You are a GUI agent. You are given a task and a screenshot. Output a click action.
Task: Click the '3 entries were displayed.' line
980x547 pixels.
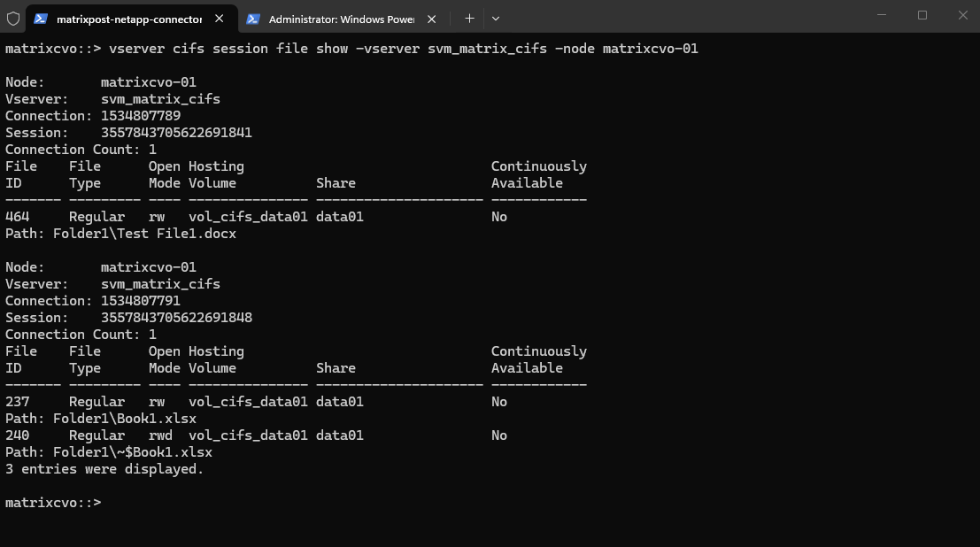104,469
